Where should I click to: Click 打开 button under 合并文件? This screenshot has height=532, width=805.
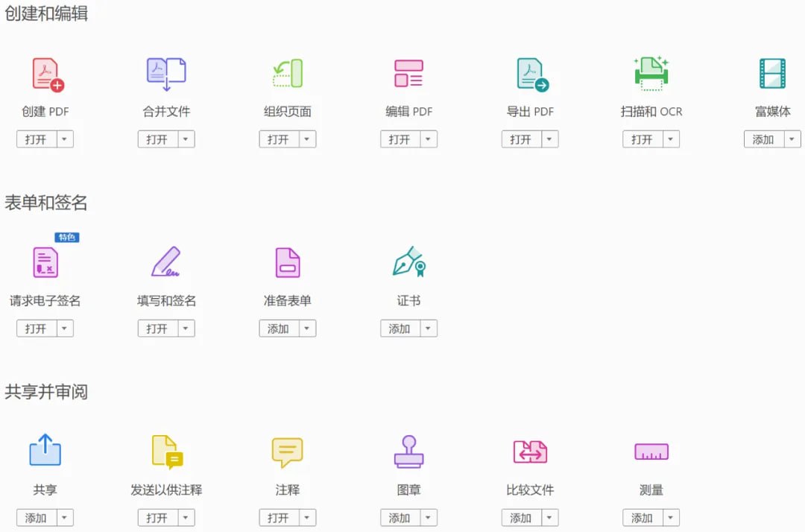[x=157, y=139]
